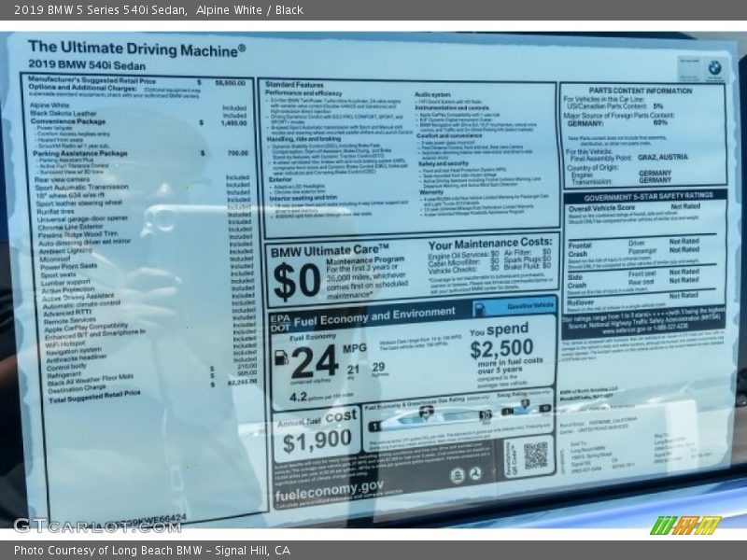Click the BMW roundel logo on the sticker
This screenshot has height=560, width=747.
(714, 67)
